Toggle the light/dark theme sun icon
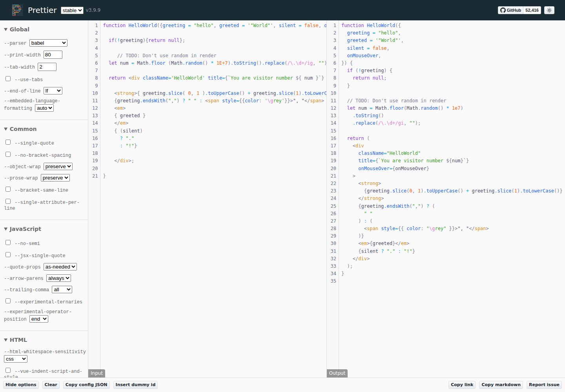This screenshot has height=392, width=565. 549,10
